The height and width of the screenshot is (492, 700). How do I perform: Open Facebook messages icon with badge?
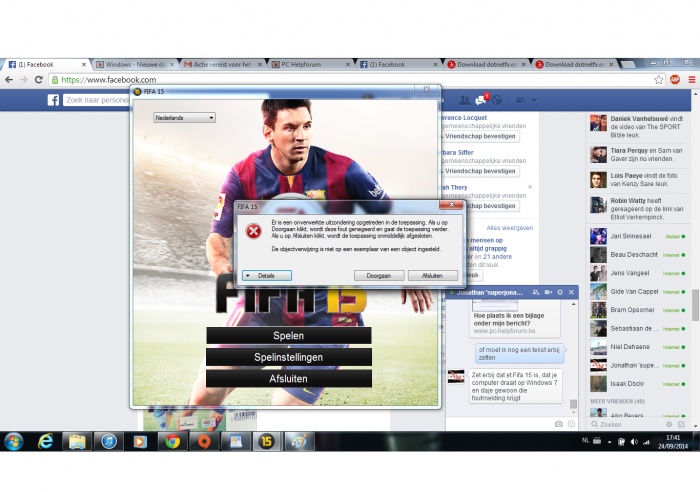coord(481,100)
